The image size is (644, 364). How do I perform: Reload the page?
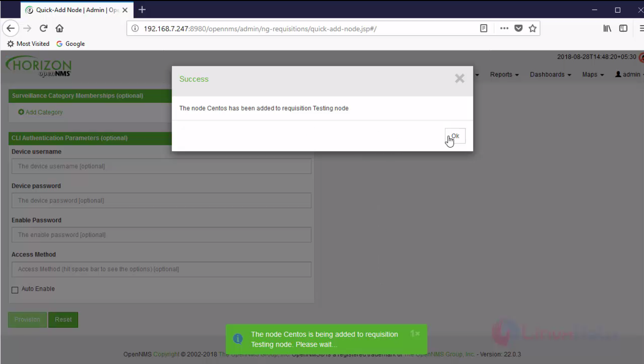(43, 28)
